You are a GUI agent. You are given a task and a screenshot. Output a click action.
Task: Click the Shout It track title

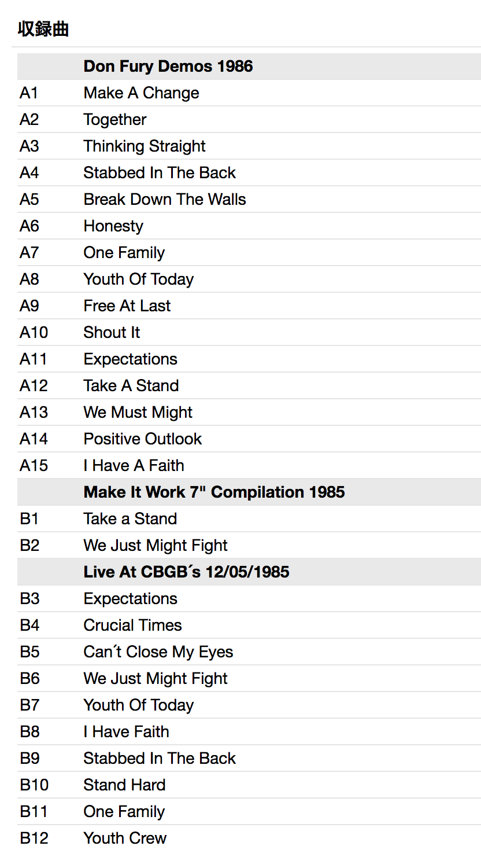click(x=112, y=332)
